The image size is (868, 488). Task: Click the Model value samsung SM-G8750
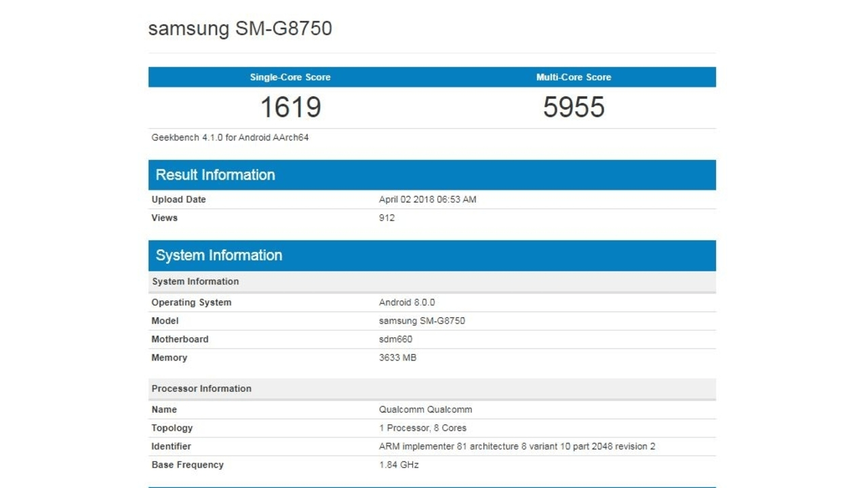tap(422, 321)
